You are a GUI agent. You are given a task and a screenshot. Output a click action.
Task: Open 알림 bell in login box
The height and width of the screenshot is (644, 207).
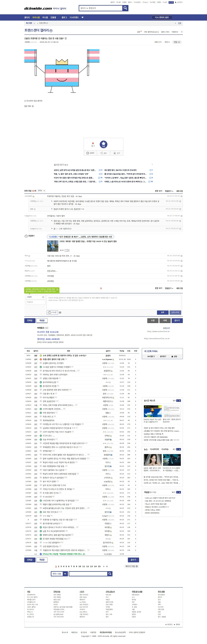coord(174,357)
